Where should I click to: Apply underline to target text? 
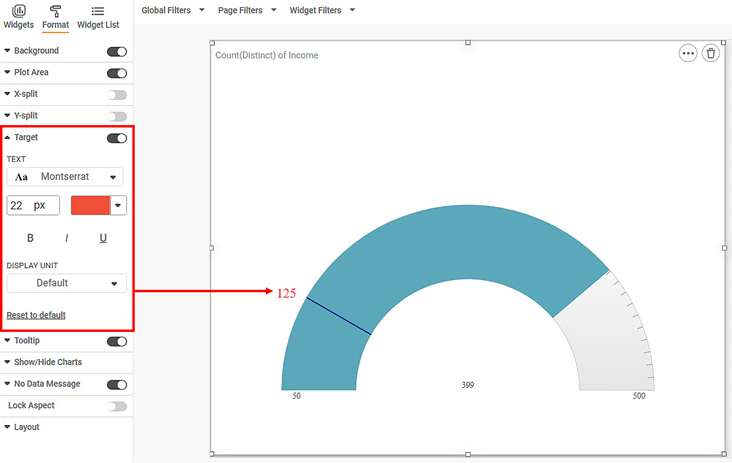tap(103, 238)
